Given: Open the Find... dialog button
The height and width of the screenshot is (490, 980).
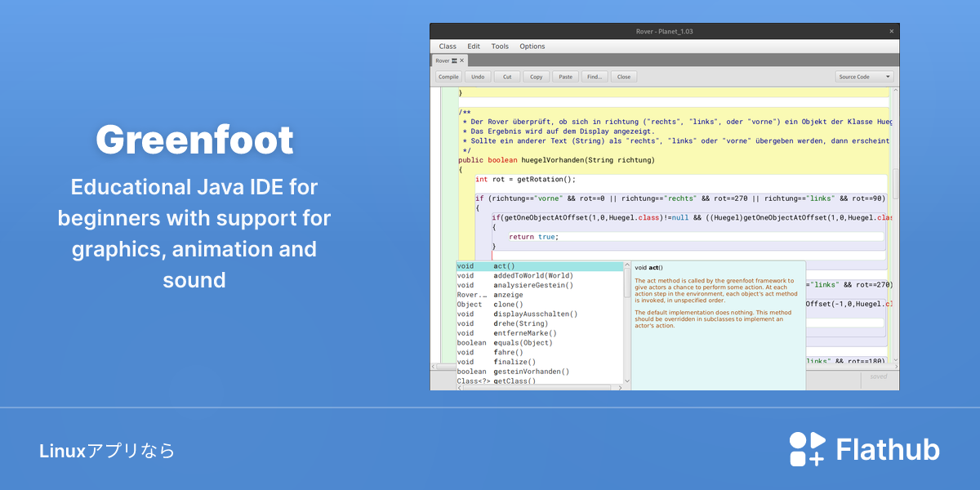Looking at the screenshot, I should tap(595, 77).
